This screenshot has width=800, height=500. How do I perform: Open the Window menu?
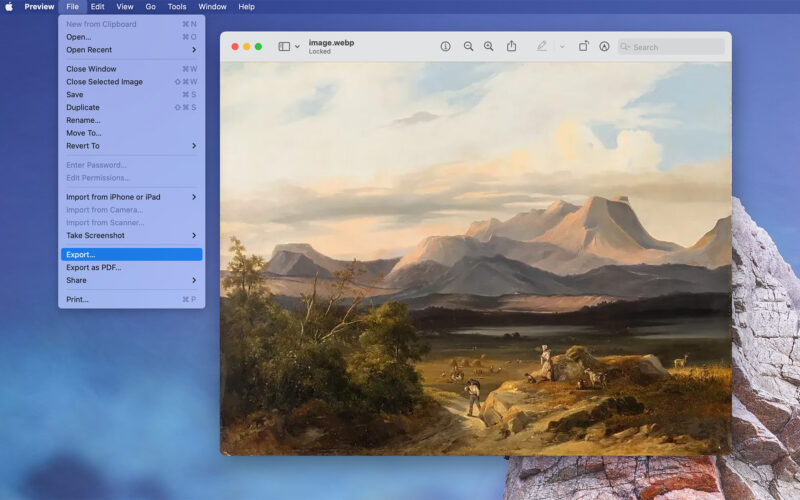click(212, 7)
